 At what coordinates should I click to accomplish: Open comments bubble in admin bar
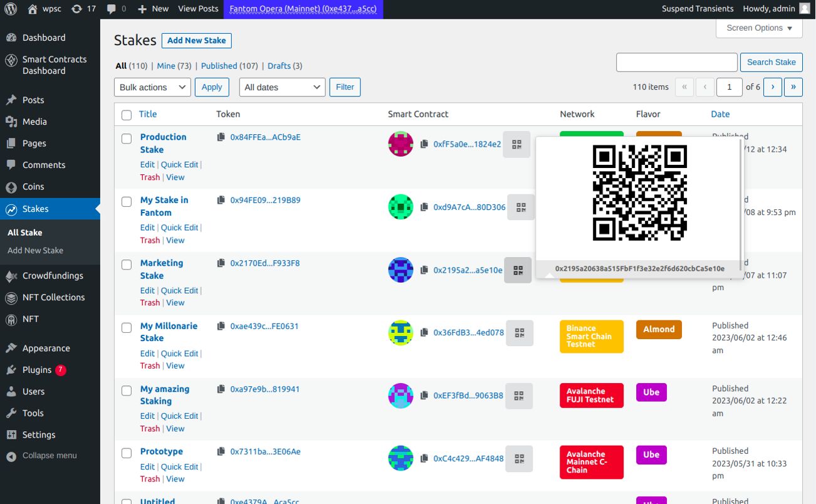tap(117, 9)
